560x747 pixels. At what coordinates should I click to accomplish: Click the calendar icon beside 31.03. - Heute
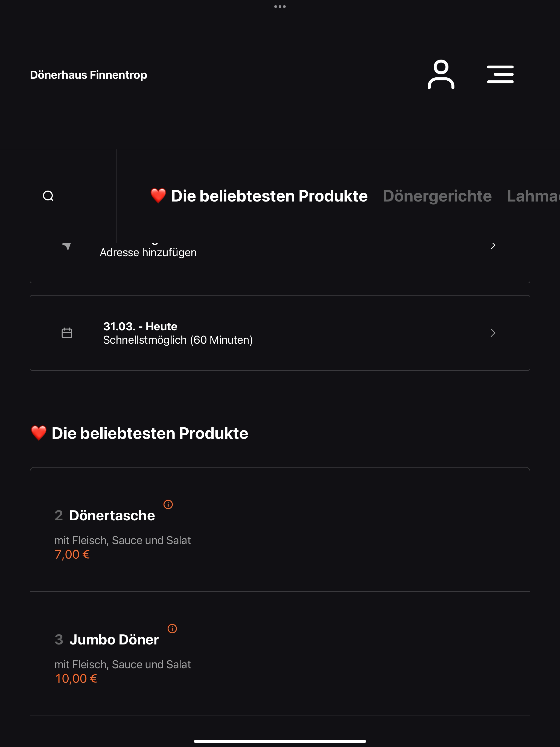pos(67,333)
